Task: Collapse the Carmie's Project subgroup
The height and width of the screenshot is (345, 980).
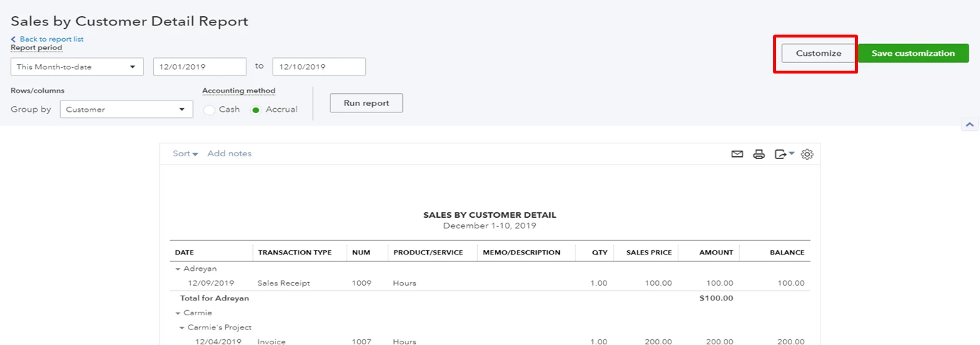Action: tap(182, 328)
